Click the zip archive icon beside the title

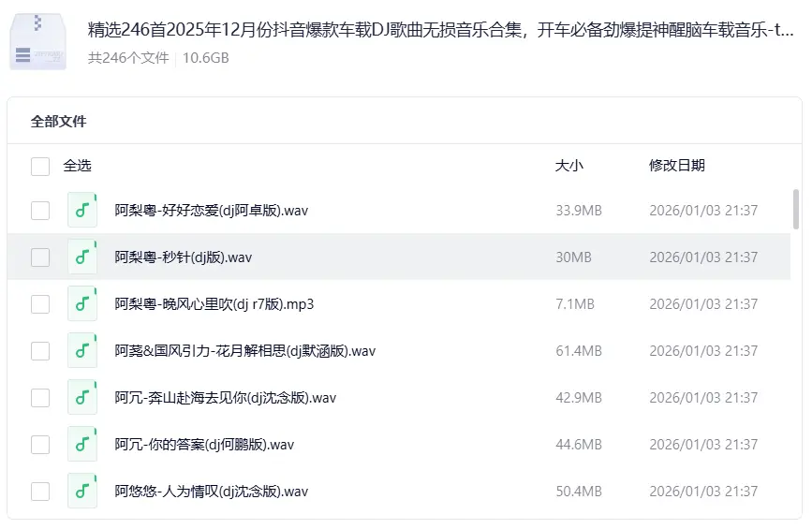pos(37,41)
